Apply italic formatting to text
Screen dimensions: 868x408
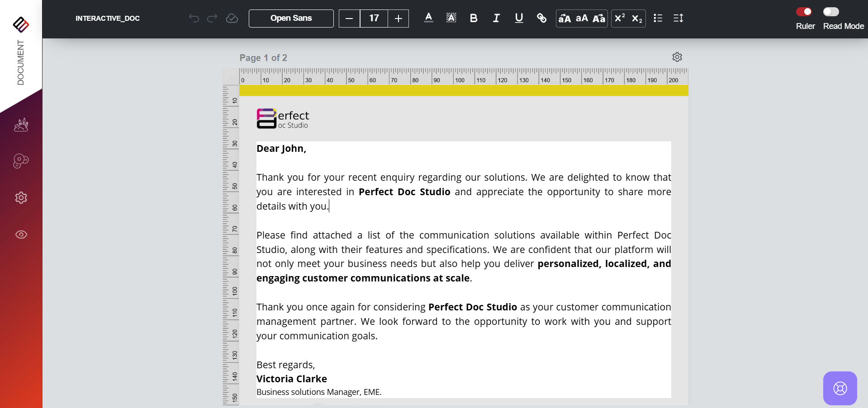coord(496,18)
